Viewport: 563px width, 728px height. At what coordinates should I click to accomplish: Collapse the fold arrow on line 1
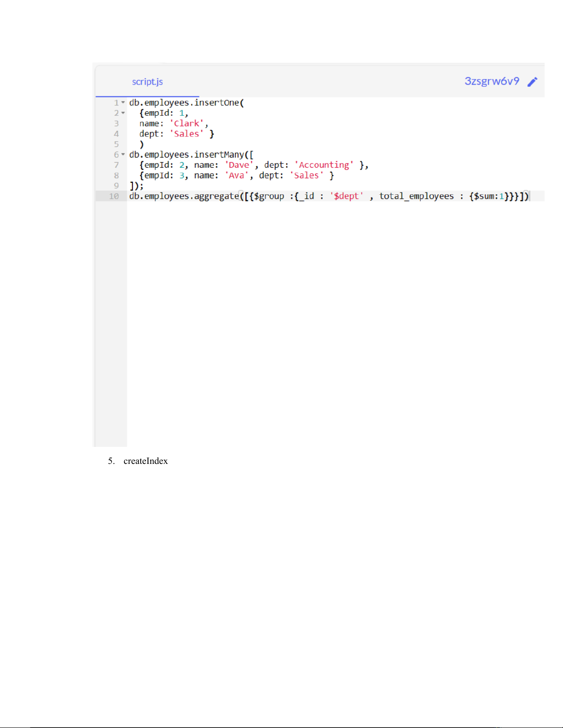[123, 102]
